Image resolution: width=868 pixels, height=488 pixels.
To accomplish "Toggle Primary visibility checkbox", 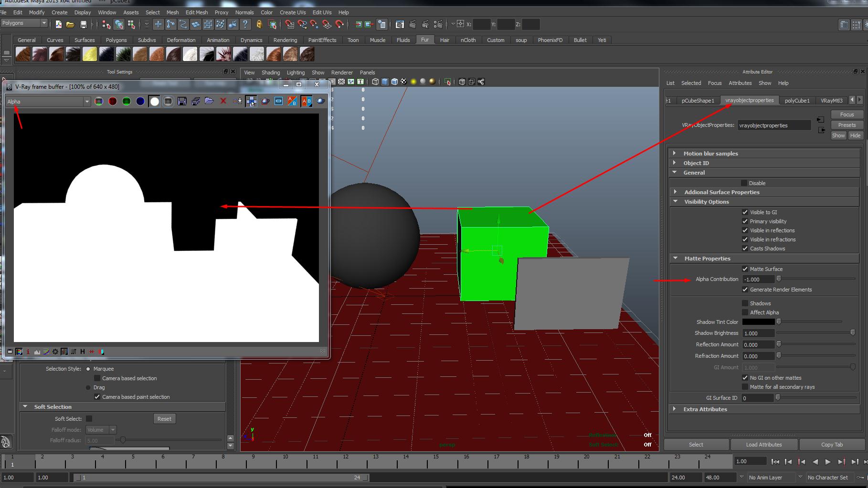I will [x=745, y=221].
